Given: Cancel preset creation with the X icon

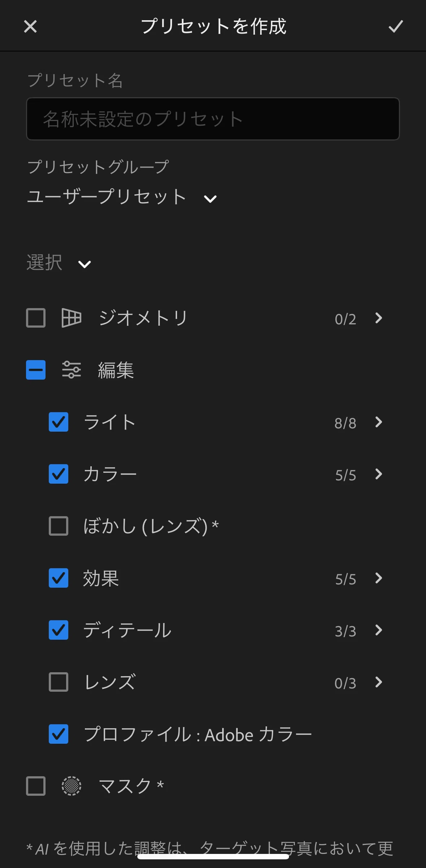Looking at the screenshot, I should click(x=30, y=26).
